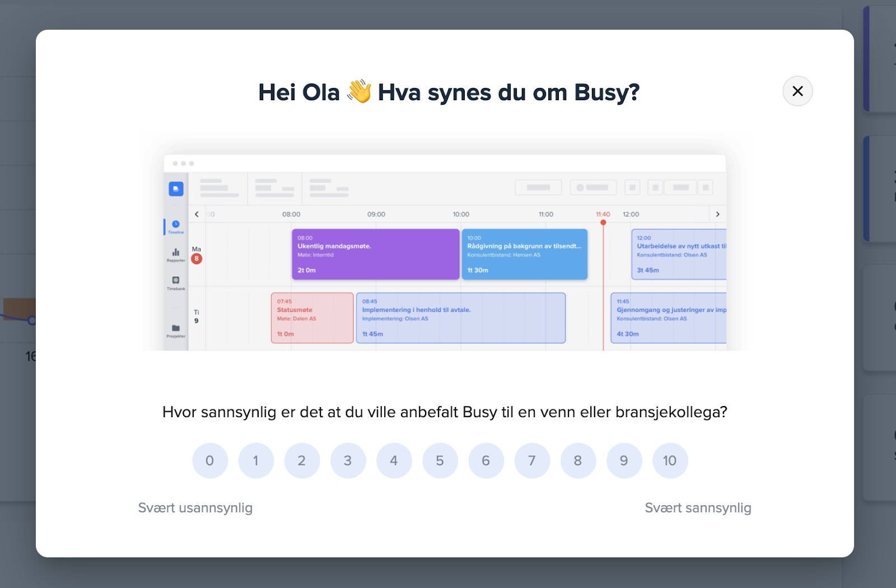Screen dimensions: 896x588
Task: Choose score 2 on the survey
Action: (302, 460)
